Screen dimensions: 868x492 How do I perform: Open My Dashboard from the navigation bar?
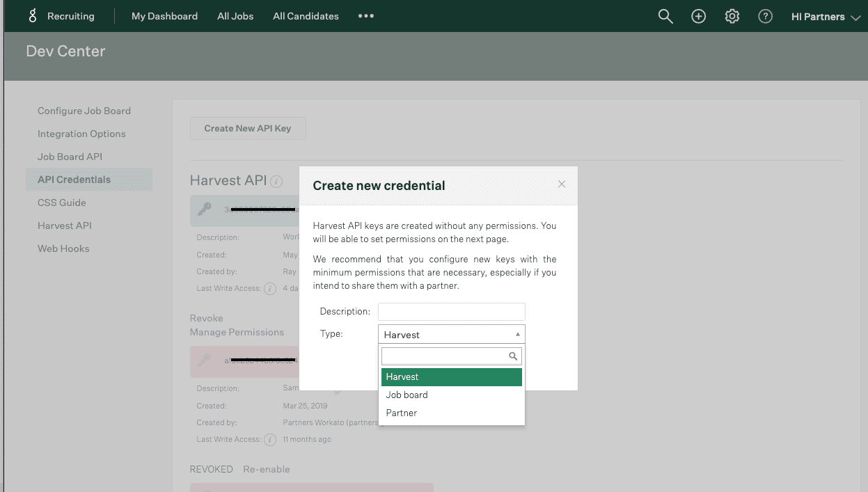point(164,15)
